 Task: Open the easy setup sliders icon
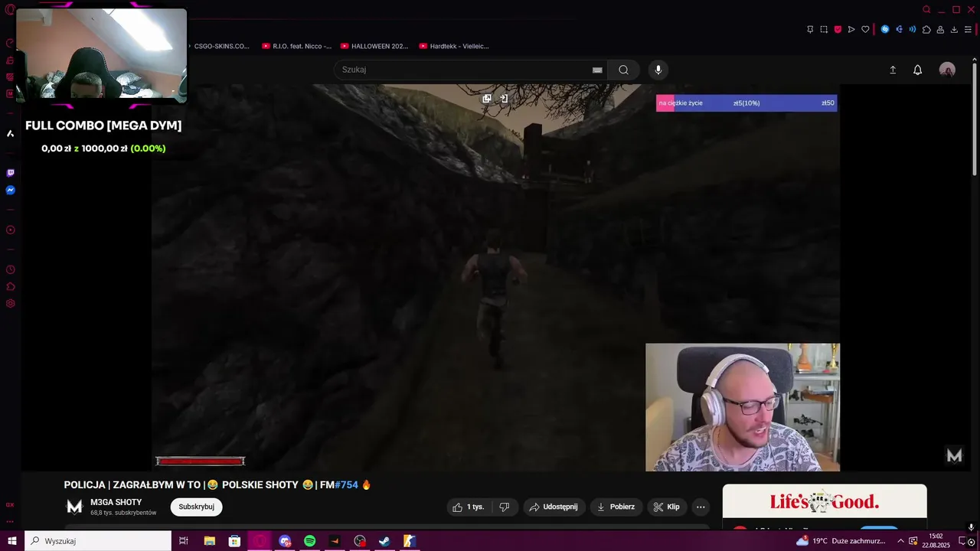968,29
